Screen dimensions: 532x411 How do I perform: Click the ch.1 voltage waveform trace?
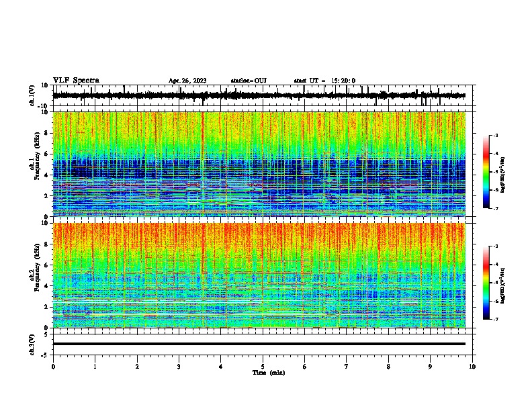[x=259, y=95]
